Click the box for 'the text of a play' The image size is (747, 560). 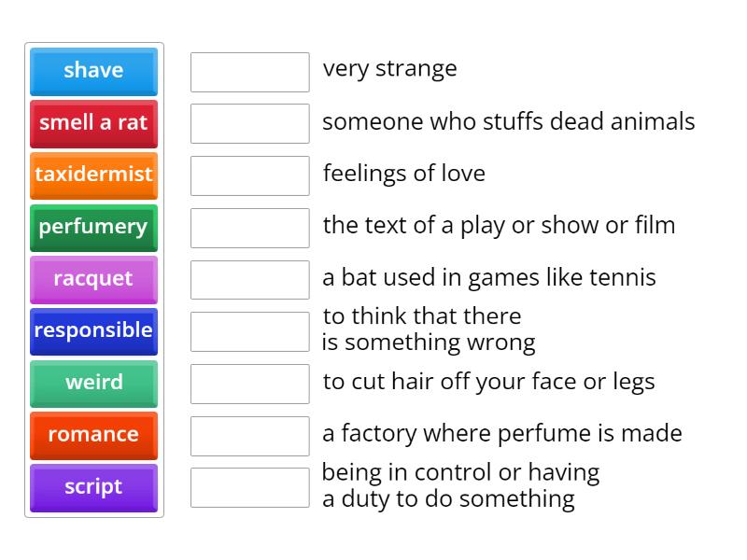click(x=249, y=228)
